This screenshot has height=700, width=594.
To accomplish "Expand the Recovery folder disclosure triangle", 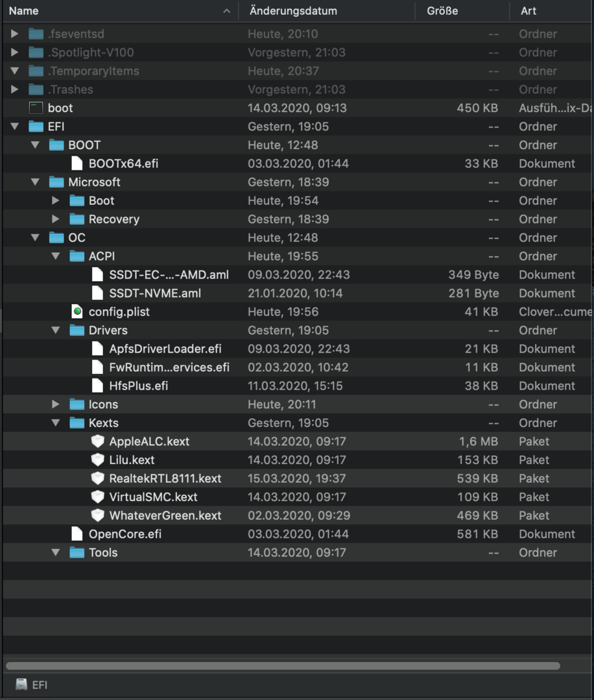I will click(56, 219).
